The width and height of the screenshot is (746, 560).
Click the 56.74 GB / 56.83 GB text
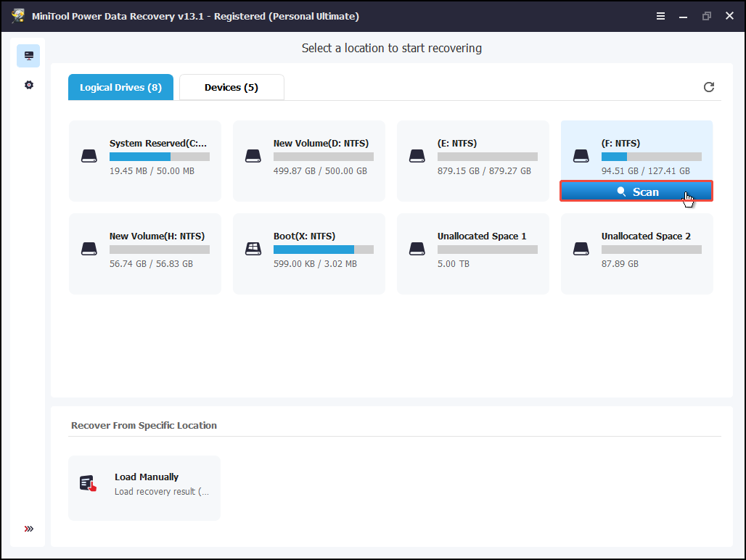(x=151, y=263)
